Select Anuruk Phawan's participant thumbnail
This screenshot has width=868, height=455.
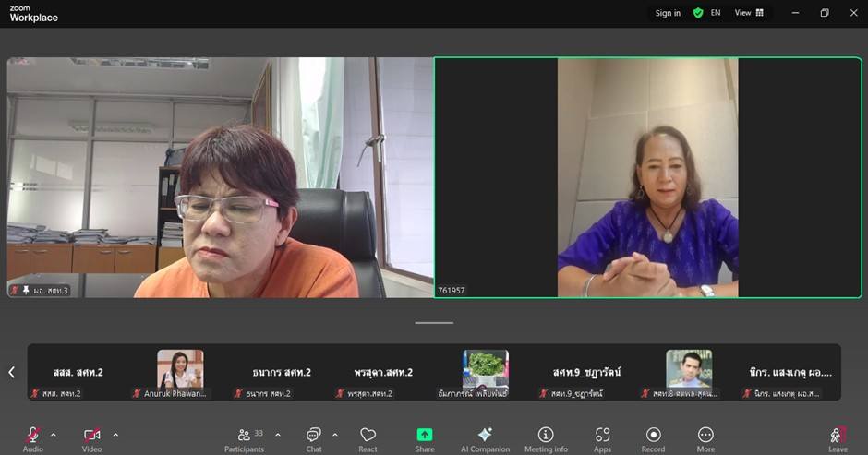coord(179,372)
